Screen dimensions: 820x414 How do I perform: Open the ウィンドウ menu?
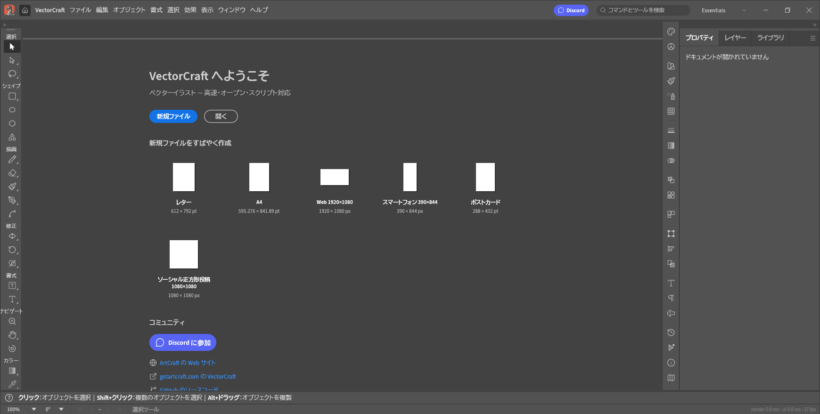click(232, 10)
